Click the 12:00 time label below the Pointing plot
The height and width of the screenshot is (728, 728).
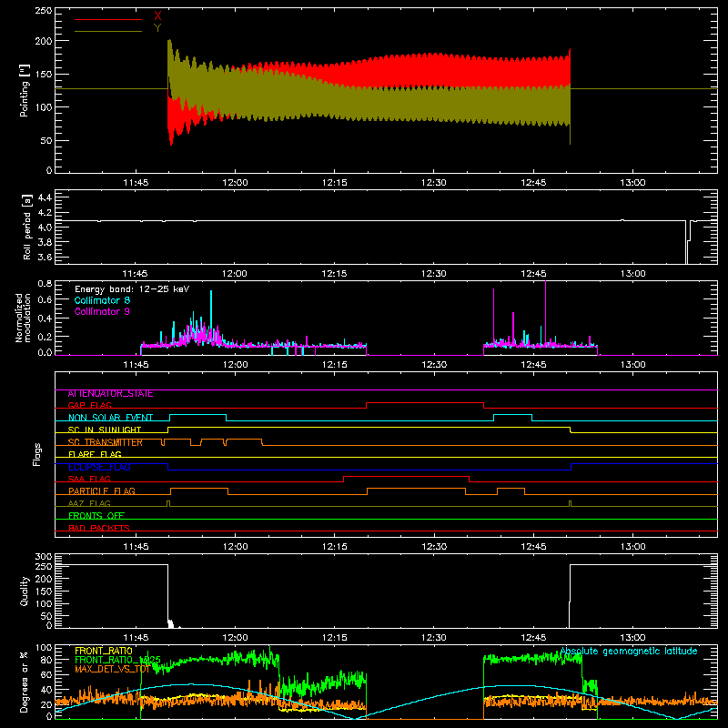235,183
